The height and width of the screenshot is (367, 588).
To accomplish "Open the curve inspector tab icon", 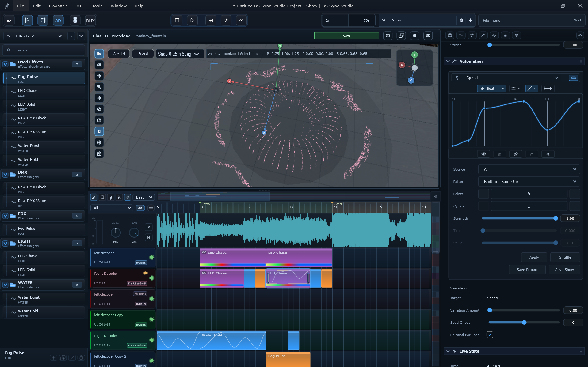I will [x=461, y=35].
